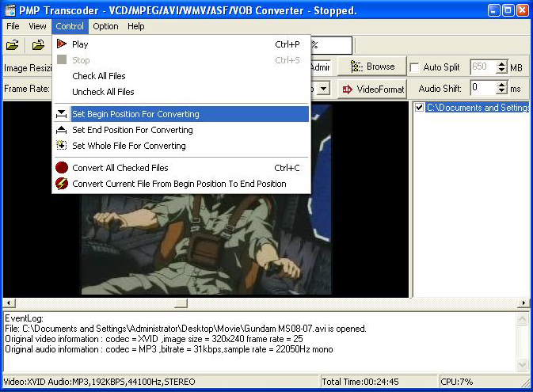Click the red Convert All Checked Files icon
533x392 pixels.
[62, 168]
